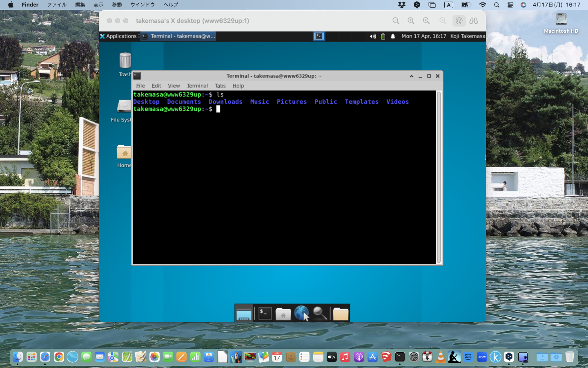Click the notification bell in Xfce panel

[393, 36]
